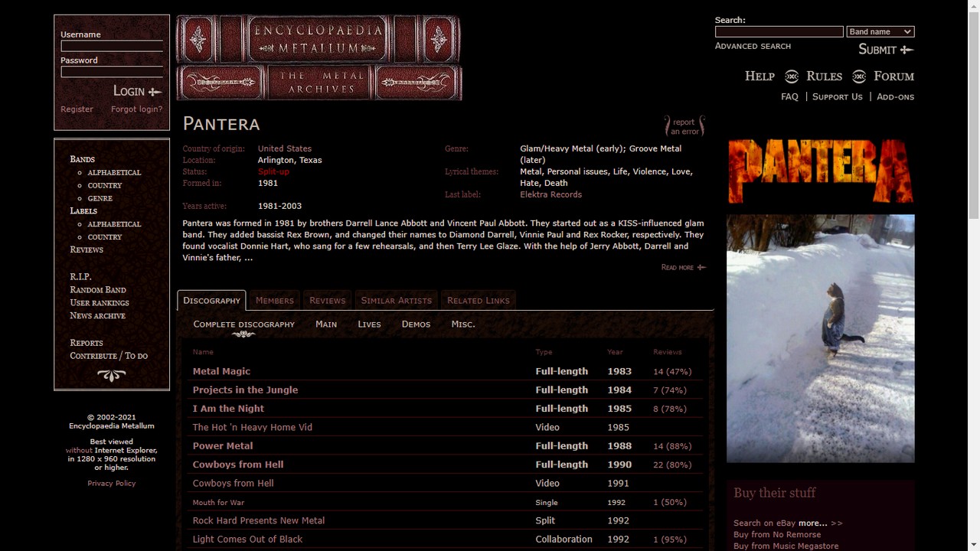The image size is (980, 551).
Task: Switch to the Related Links tab
Action: [x=479, y=301]
